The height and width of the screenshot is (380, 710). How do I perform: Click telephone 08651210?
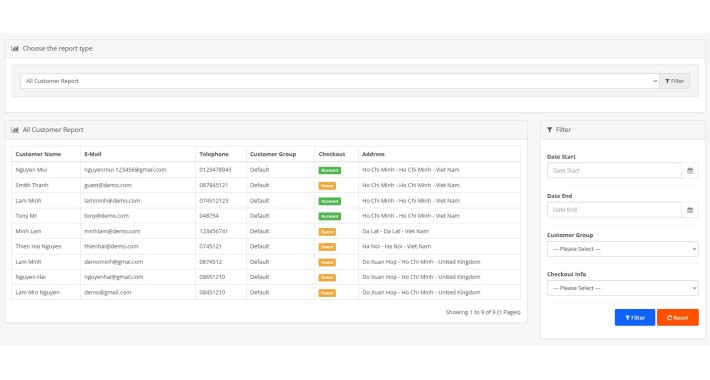[212, 277]
